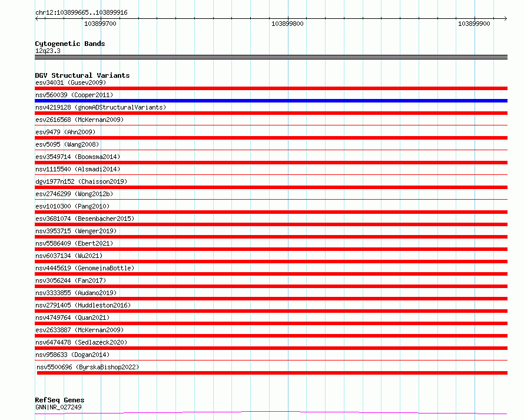This screenshot has height=420, width=524.
Task: Open dgv1977n152 (Chaisson2019)
Action: point(81,181)
